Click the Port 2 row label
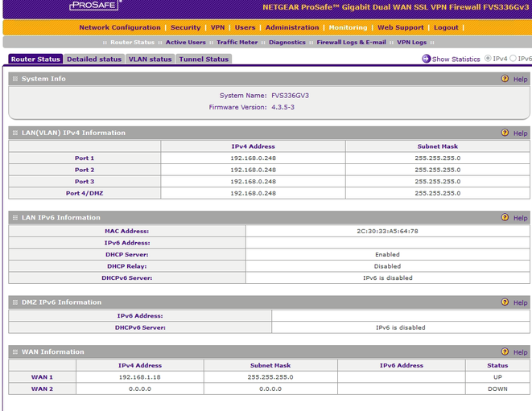Image resolution: width=532 pixels, height=411 pixels. click(x=85, y=170)
